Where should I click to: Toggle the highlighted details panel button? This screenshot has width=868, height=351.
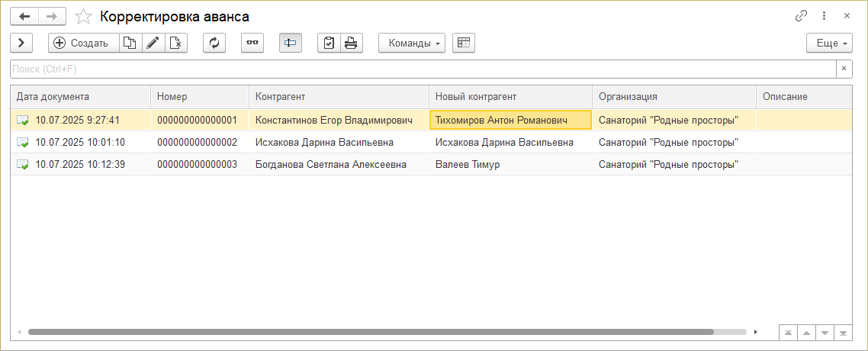tap(290, 43)
